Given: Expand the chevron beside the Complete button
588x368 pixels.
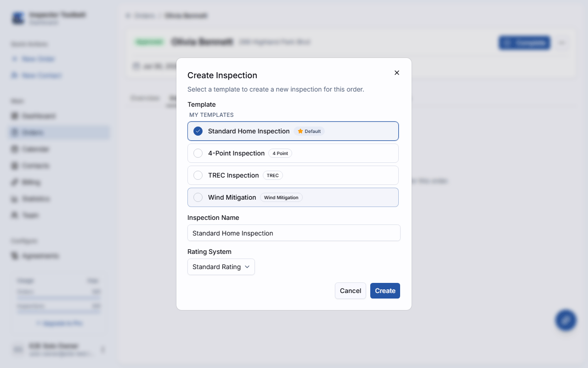Looking at the screenshot, I should coord(561,43).
